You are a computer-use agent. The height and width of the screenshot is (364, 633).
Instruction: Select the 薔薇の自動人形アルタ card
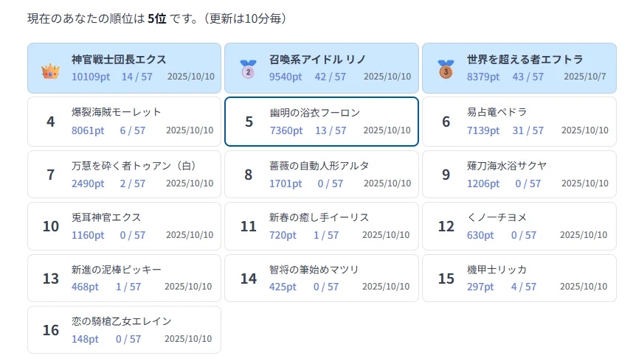[322, 175]
